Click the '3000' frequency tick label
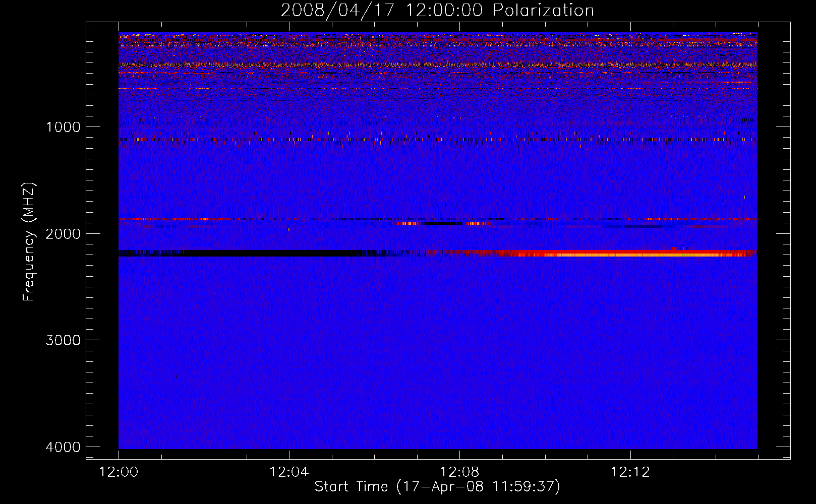Viewport: 816px width, 504px height. tap(63, 340)
